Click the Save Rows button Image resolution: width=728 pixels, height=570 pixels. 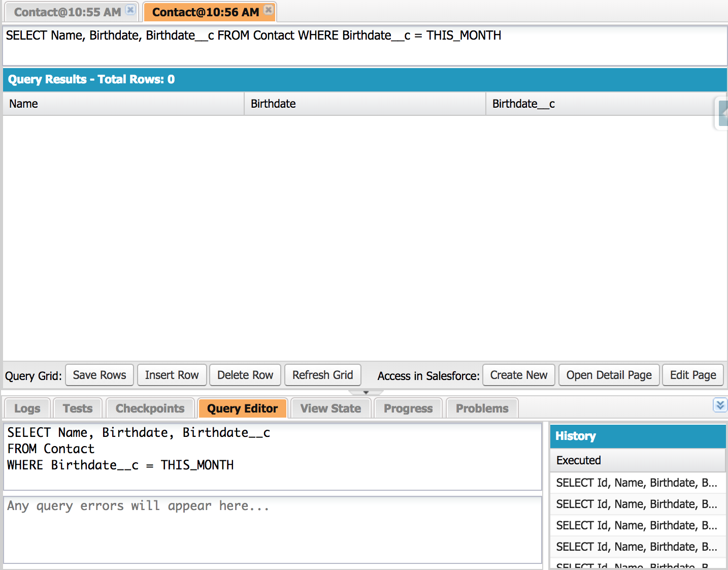(x=100, y=375)
